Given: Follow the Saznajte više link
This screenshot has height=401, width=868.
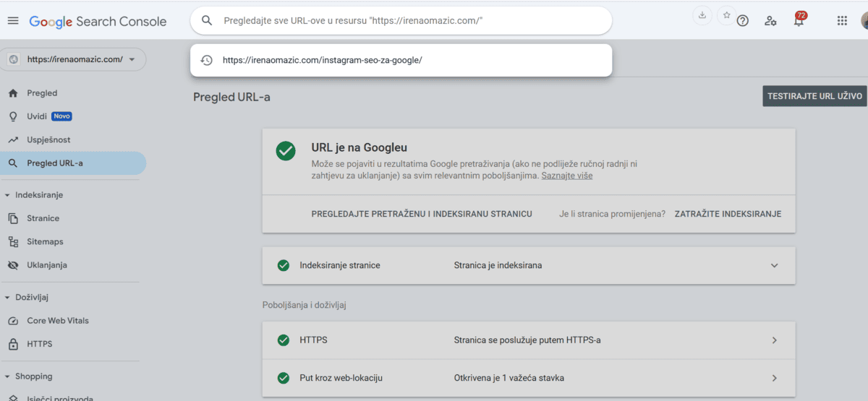Looking at the screenshot, I should (x=566, y=176).
